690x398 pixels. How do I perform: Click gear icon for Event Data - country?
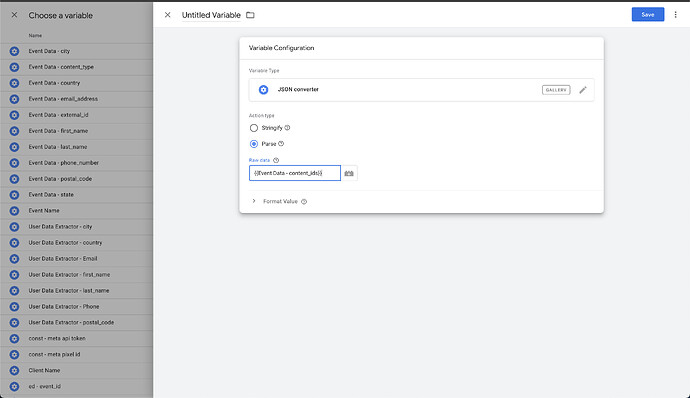tap(15, 83)
